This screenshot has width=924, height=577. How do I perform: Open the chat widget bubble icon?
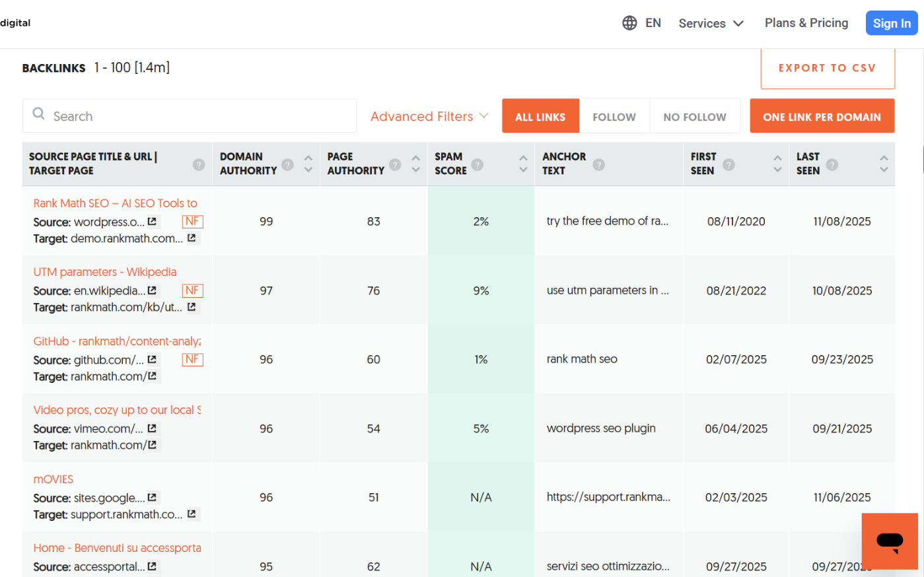coord(889,541)
